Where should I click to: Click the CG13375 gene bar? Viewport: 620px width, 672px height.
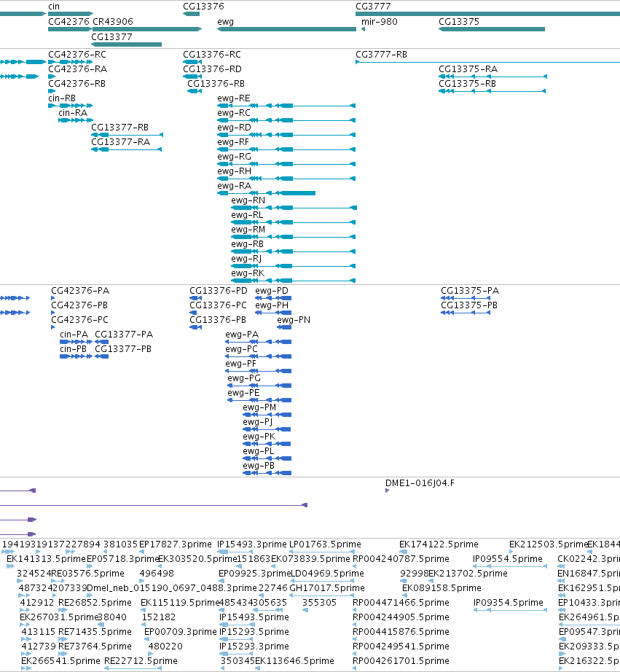(x=492, y=29)
